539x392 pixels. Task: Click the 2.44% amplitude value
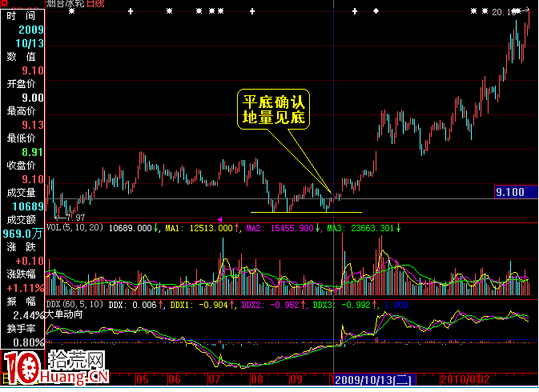click(29, 315)
